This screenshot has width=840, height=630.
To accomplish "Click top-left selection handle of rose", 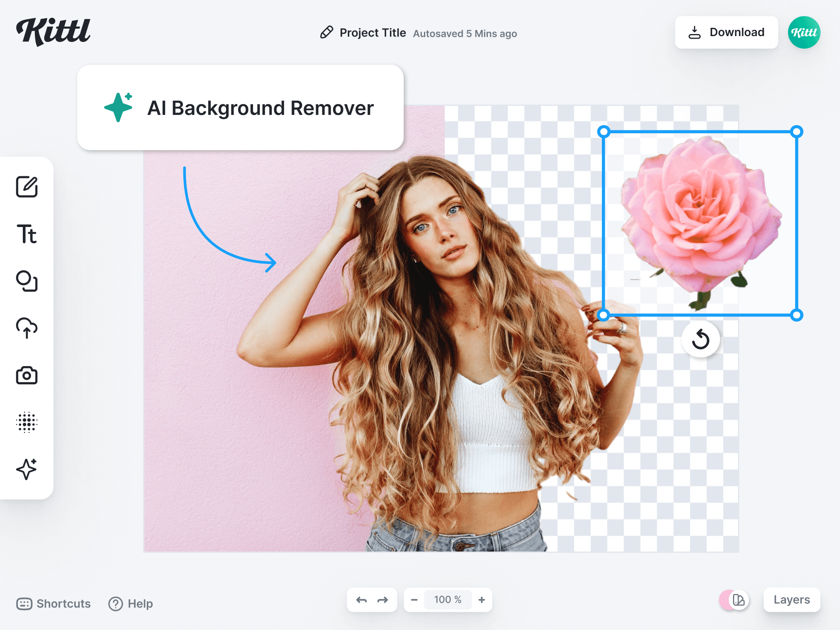I will click(604, 132).
